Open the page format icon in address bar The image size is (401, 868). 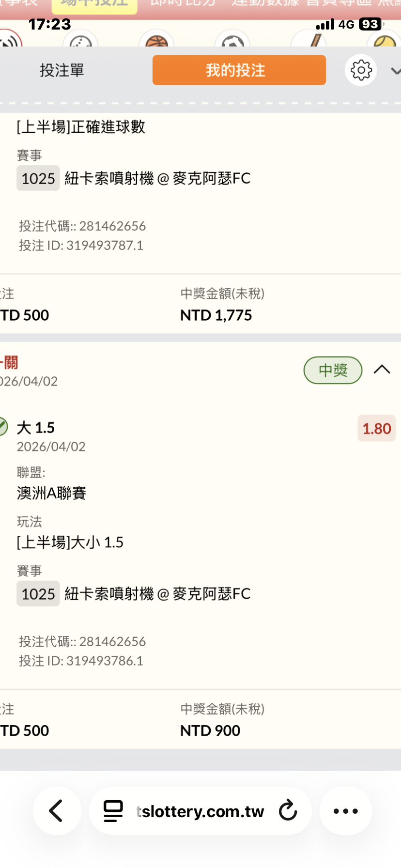(x=113, y=811)
